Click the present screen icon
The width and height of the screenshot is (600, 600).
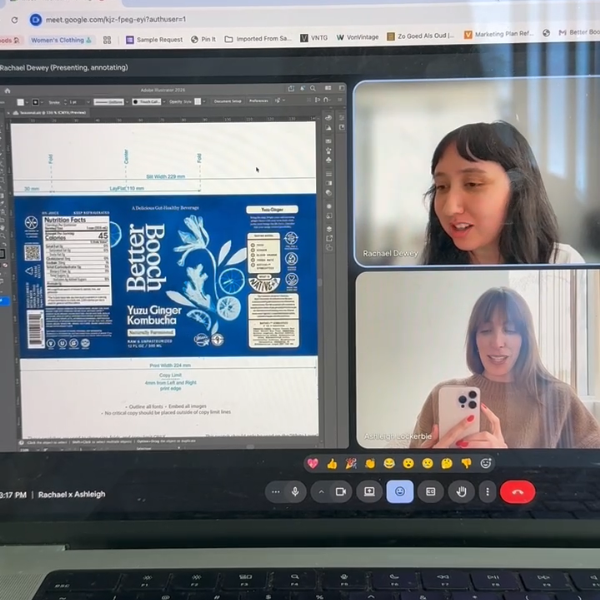click(369, 492)
